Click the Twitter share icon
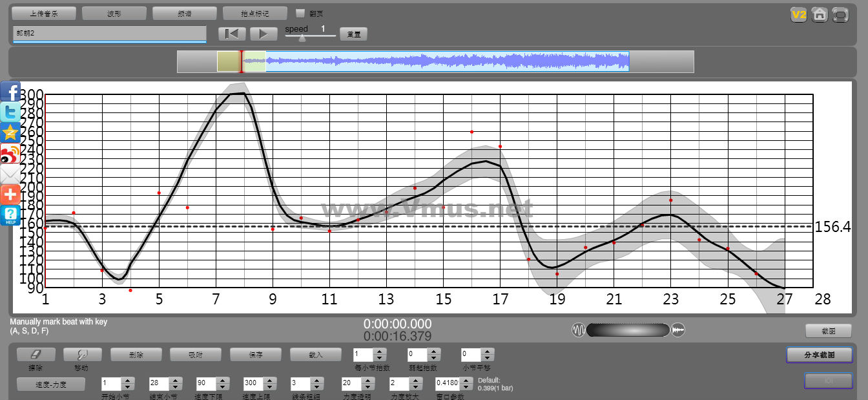This screenshot has height=400, width=868. pos(10,112)
